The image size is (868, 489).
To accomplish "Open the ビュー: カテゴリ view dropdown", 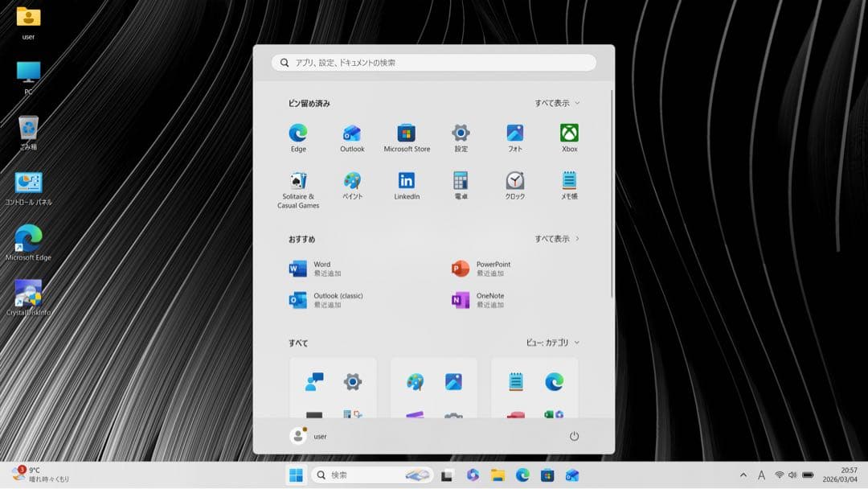I will tap(552, 343).
